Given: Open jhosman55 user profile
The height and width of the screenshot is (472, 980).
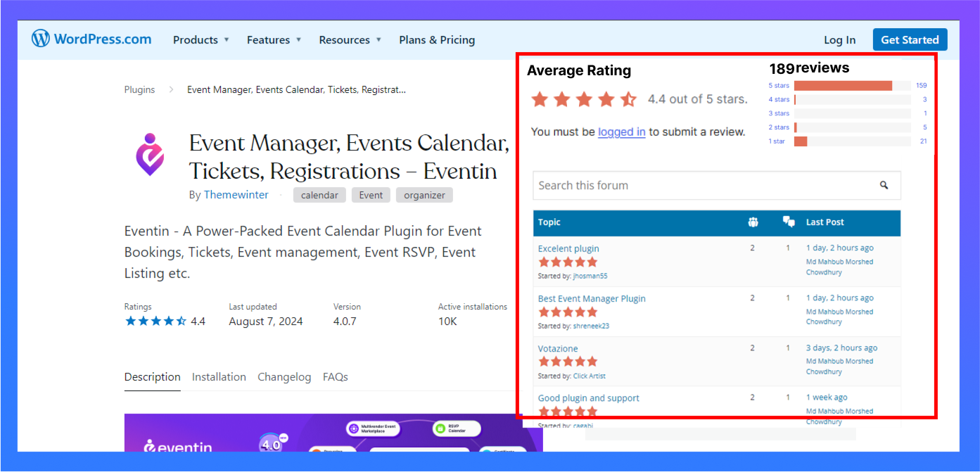Looking at the screenshot, I should (590, 276).
